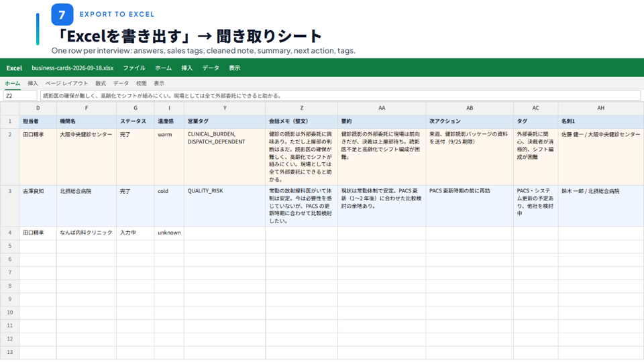This screenshot has width=644, height=362.
Task: Select row header 4
Action: 10,233
